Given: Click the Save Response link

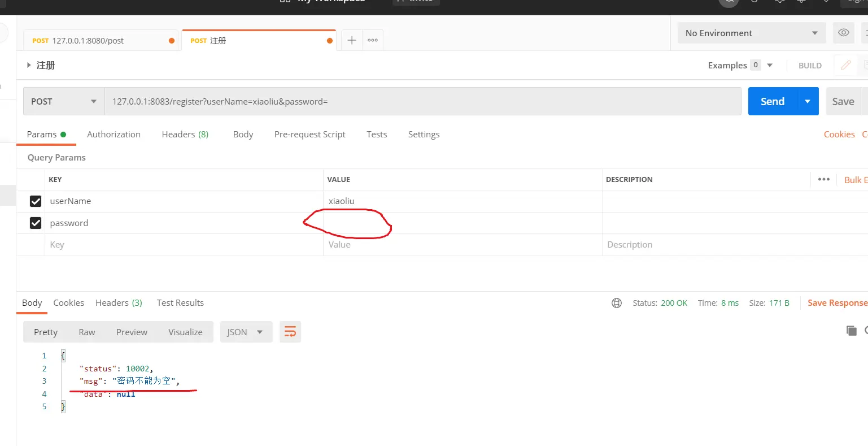Looking at the screenshot, I should [x=838, y=303].
